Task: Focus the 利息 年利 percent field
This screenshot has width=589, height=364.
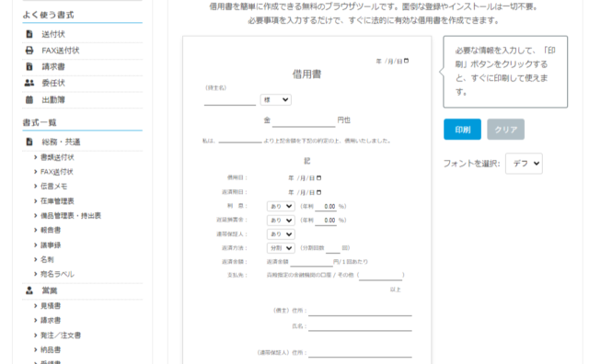Action: coord(326,207)
